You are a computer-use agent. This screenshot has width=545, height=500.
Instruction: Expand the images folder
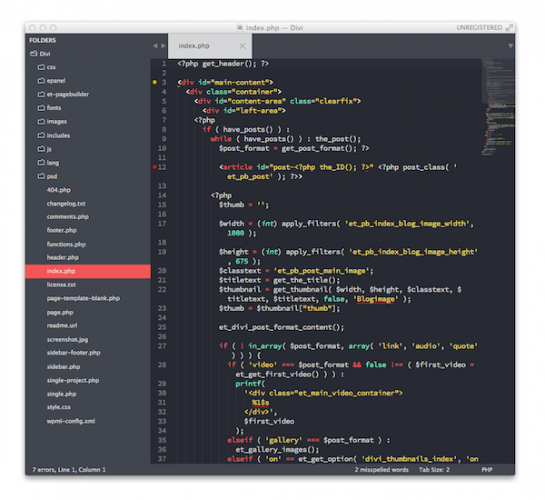click(x=52, y=121)
